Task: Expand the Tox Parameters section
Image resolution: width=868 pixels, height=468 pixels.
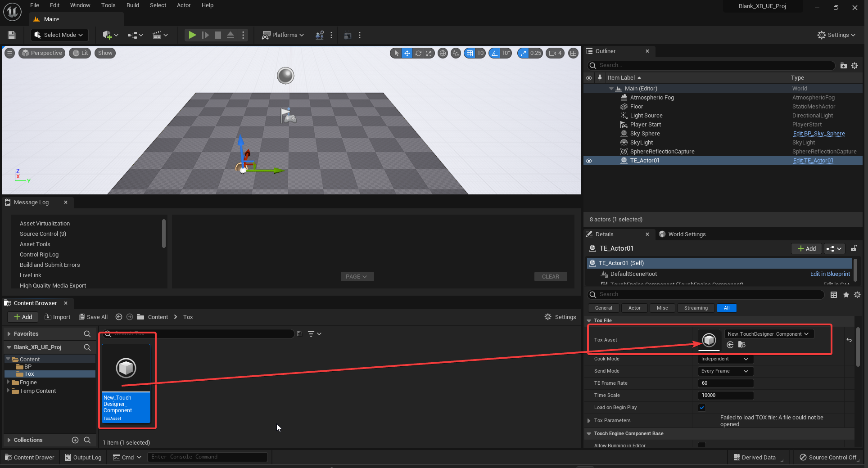Action: [x=589, y=421]
